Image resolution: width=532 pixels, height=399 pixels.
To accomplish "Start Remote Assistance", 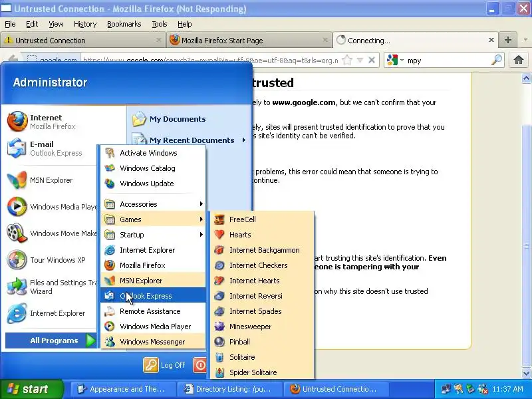I will (153, 311).
